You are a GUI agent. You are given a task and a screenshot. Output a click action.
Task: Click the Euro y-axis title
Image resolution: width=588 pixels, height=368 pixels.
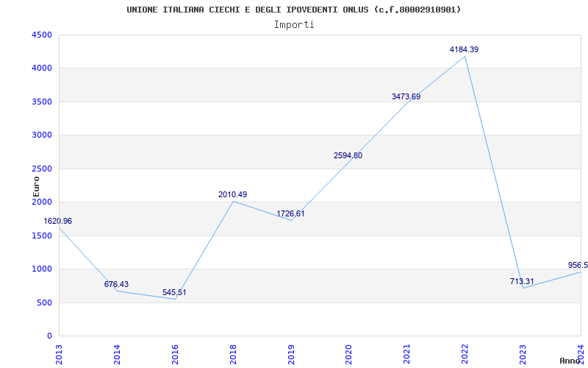(x=36, y=187)
